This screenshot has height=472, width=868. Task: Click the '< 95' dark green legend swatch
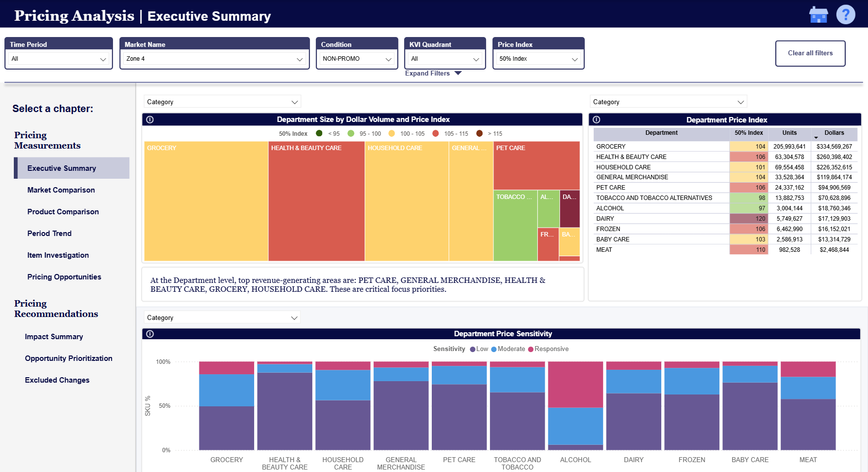coord(319,133)
